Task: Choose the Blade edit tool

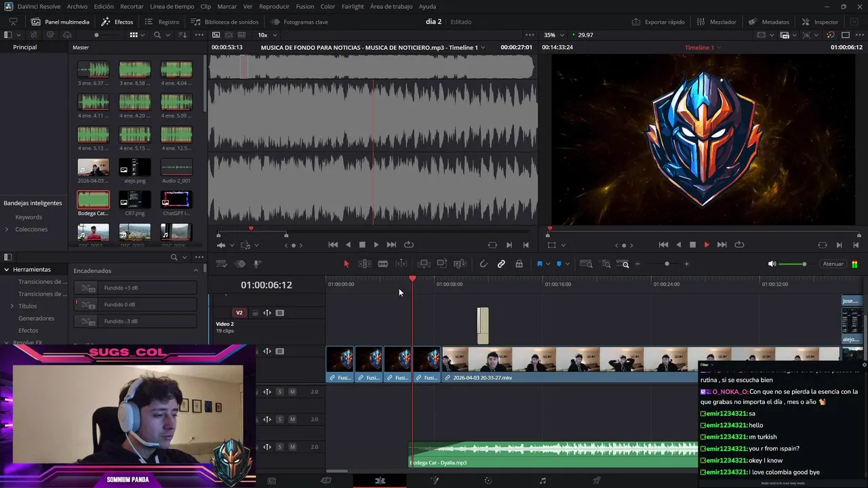Action: pyautogui.click(x=382, y=264)
